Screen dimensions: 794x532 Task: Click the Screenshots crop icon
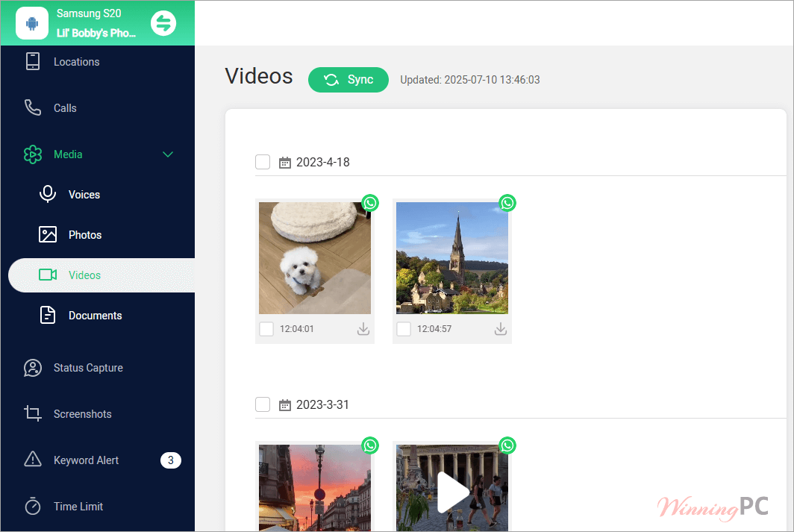coord(33,413)
